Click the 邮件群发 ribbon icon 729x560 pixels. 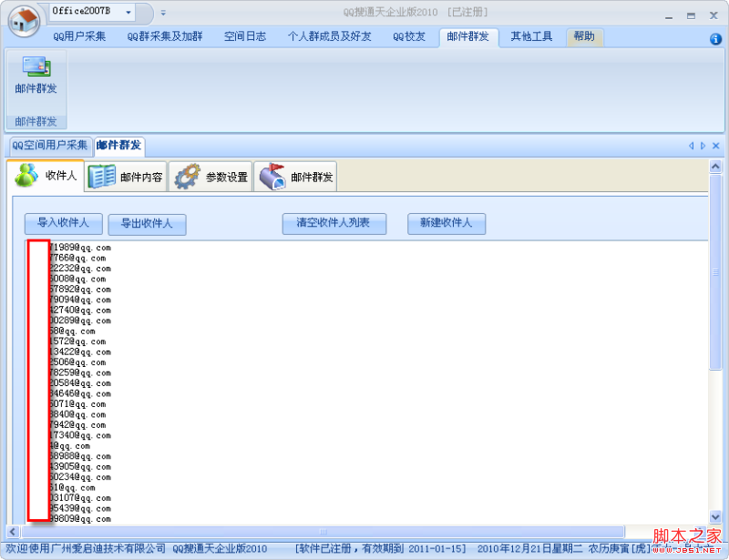point(36,75)
